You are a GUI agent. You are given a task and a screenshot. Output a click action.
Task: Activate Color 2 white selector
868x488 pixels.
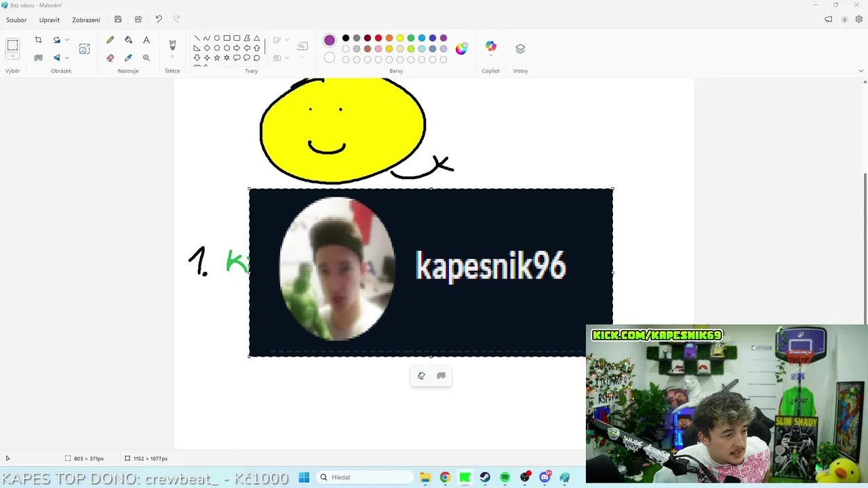(x=330, y=58)
